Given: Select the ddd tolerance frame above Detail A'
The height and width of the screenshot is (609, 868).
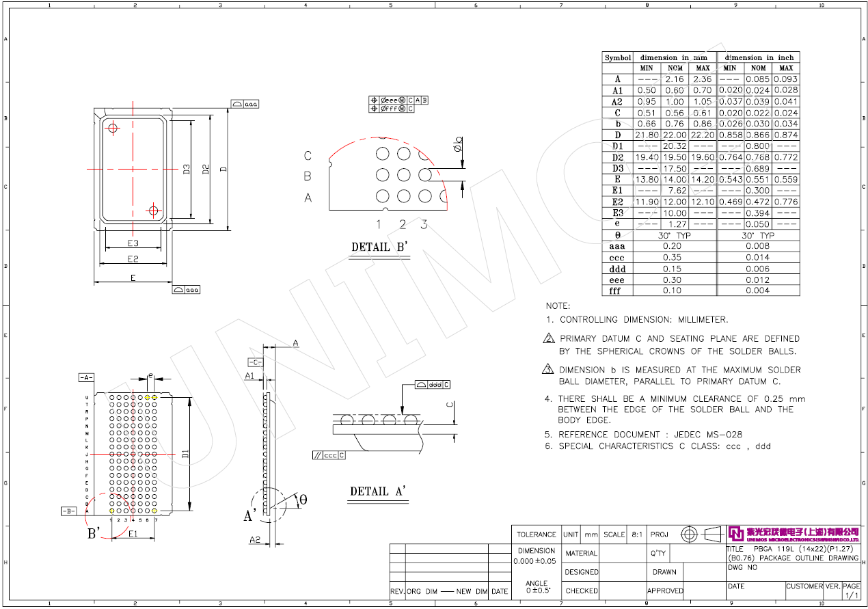Looking at the screenshot, I should (x=433, y=385).
